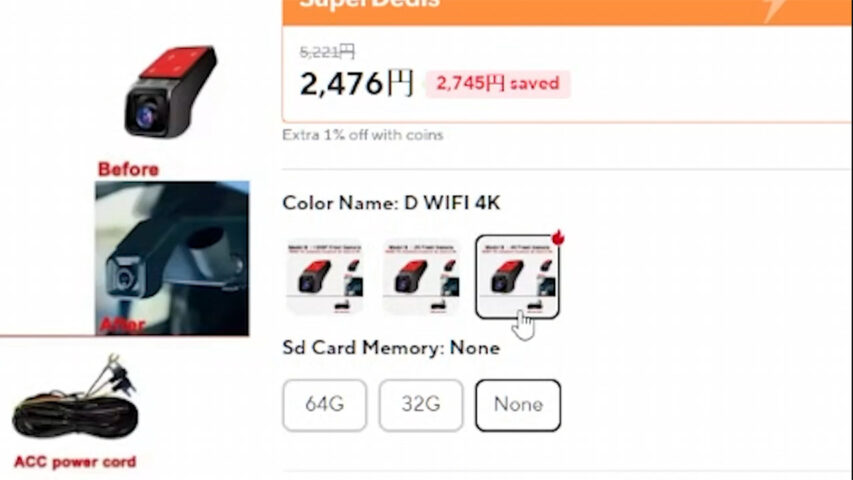The width and height of the screenshot is (853, 480).
Task: Choose the None SD card option
Action: 518,405
